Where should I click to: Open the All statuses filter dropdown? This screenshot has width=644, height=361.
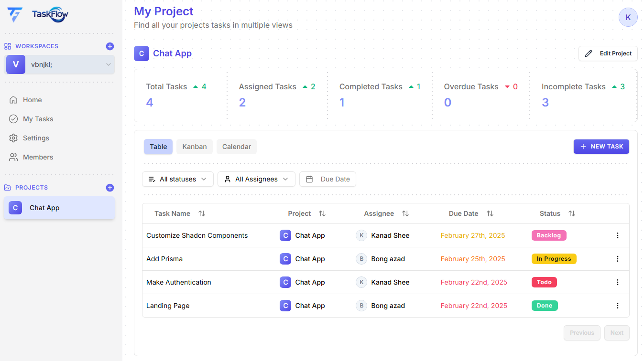177,179
